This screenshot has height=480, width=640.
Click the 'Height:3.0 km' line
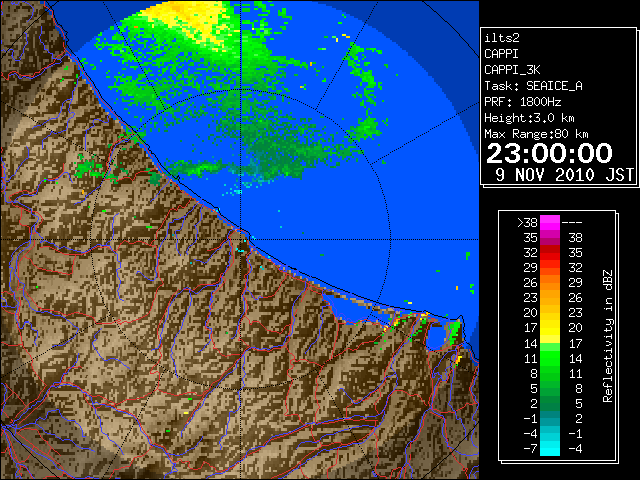tap(529, 118)
